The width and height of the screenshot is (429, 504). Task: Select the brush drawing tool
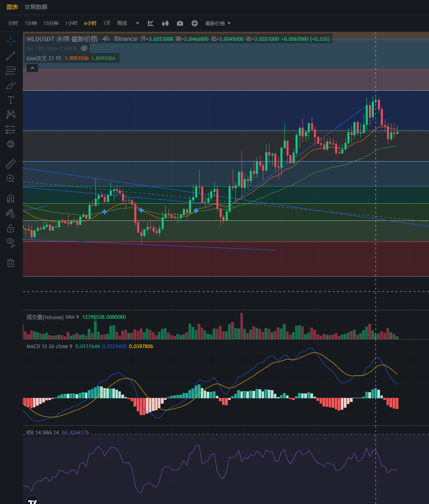click(11, 86)
